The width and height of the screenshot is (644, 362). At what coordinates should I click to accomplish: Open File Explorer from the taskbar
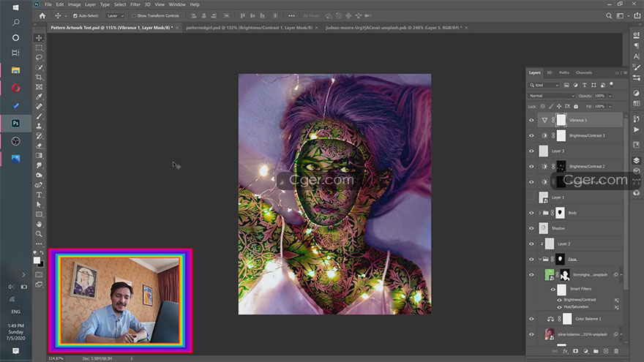click(15, 70)
